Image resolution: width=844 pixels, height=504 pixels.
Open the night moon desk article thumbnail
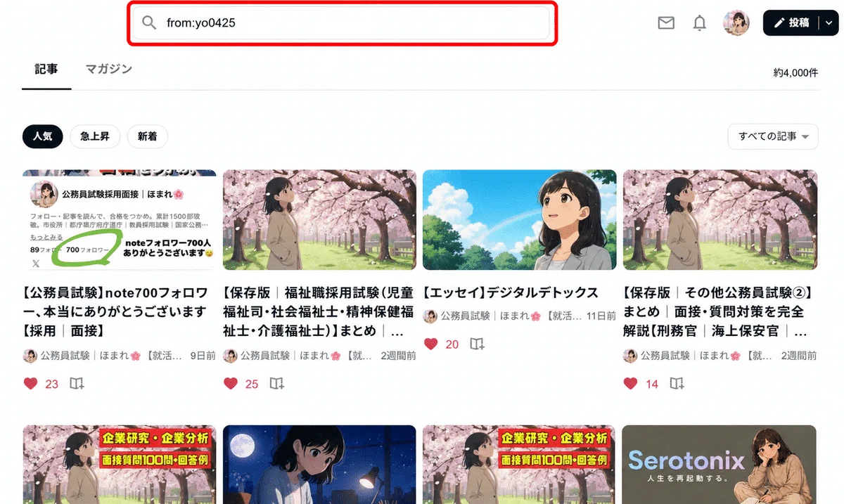click(319, 465)
